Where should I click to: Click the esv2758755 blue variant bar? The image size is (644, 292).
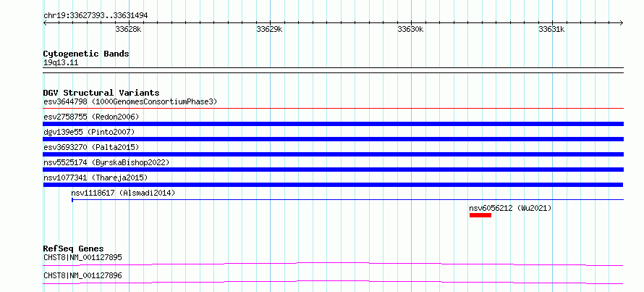tap(333, 124)
